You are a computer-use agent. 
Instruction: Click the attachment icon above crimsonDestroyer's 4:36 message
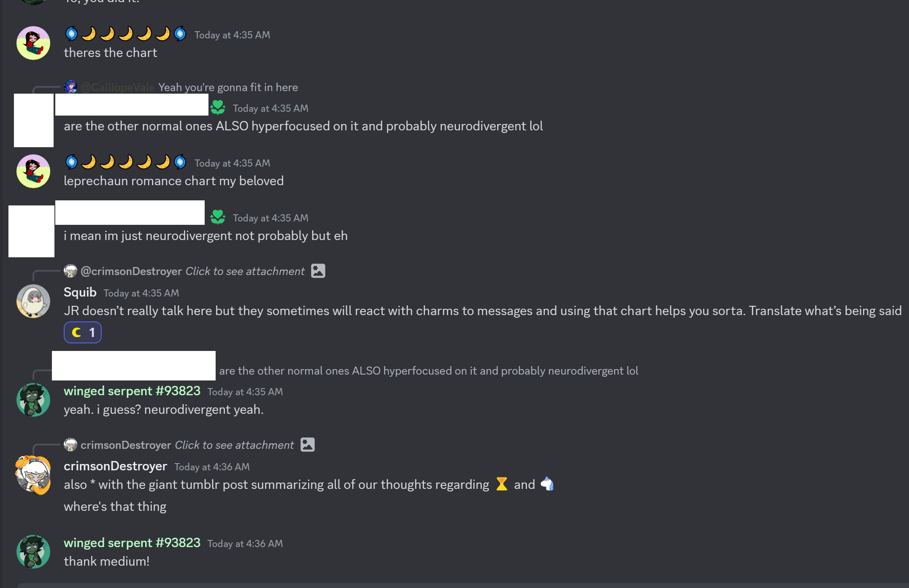tap(307, 445)
